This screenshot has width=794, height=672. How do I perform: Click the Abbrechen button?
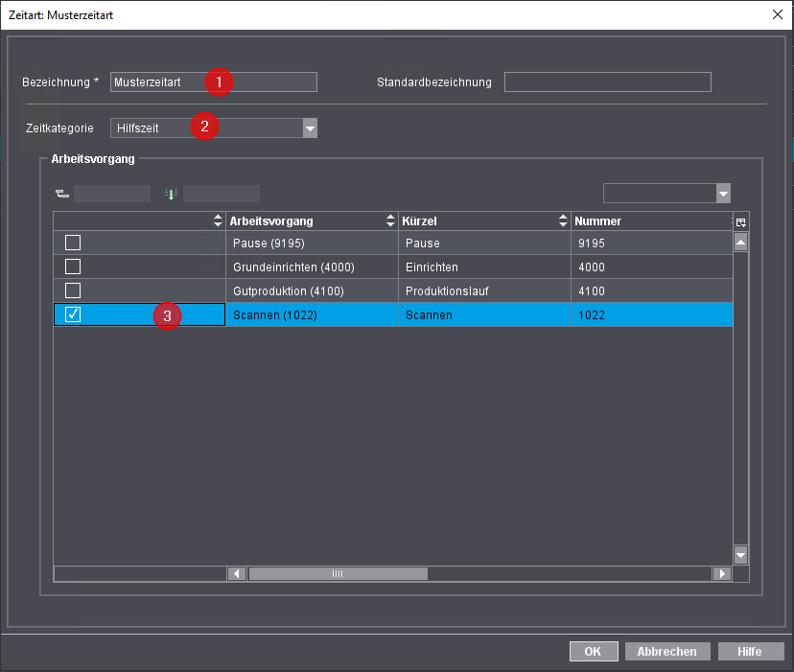pos(666,651)
